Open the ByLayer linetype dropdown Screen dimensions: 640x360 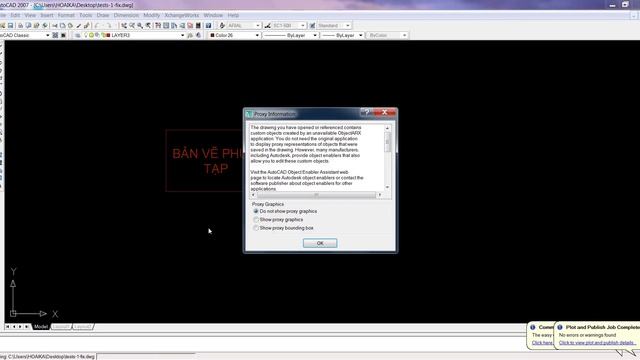[315, 35]
